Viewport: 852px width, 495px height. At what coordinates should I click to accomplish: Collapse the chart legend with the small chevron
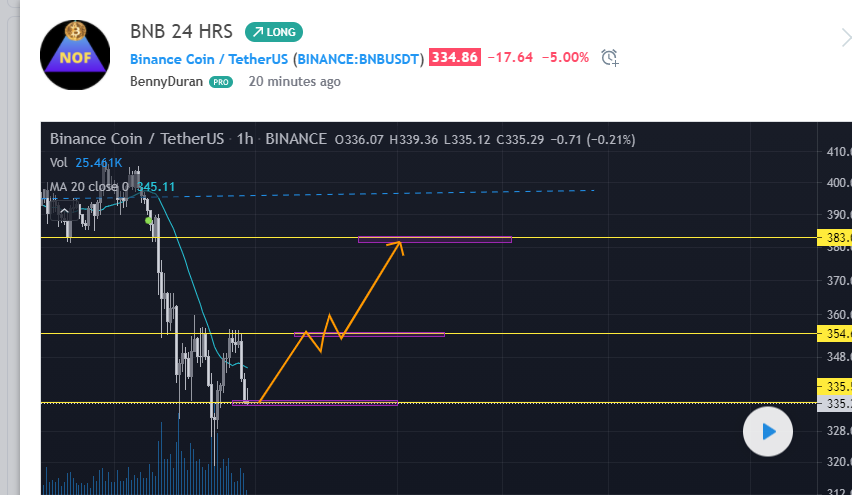click(66, 211)
